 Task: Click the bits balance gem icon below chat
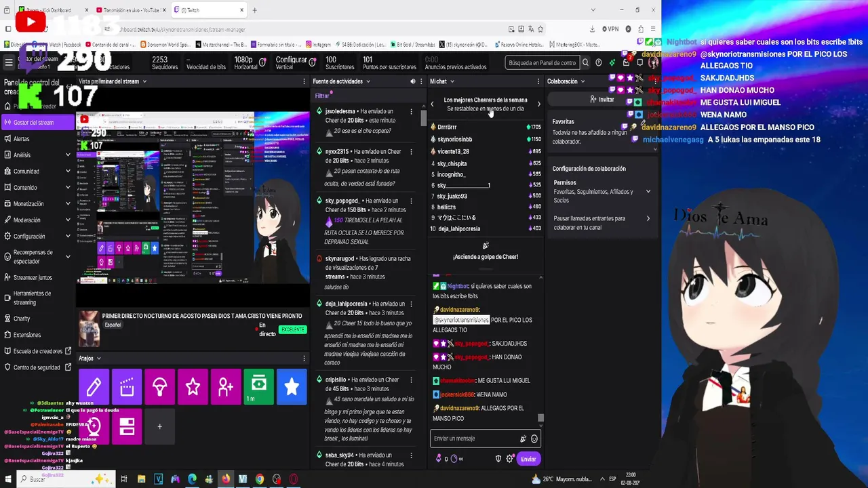pos(438,459)
